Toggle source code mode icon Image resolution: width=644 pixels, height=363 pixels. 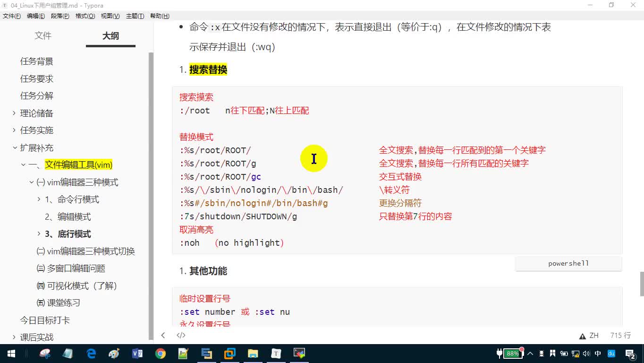[181, 336]
